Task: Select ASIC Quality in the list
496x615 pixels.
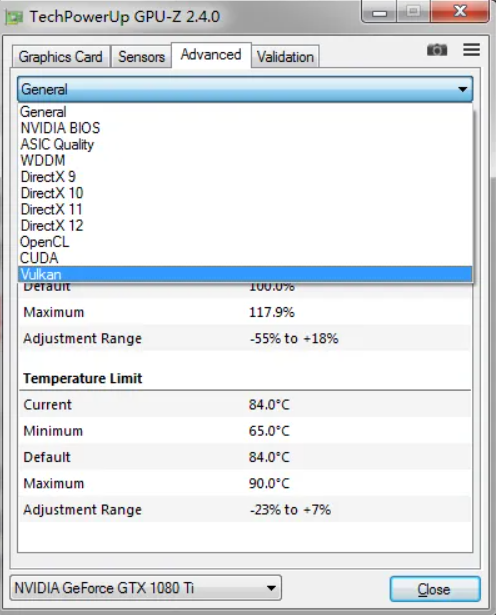Action: click(245, 144)
